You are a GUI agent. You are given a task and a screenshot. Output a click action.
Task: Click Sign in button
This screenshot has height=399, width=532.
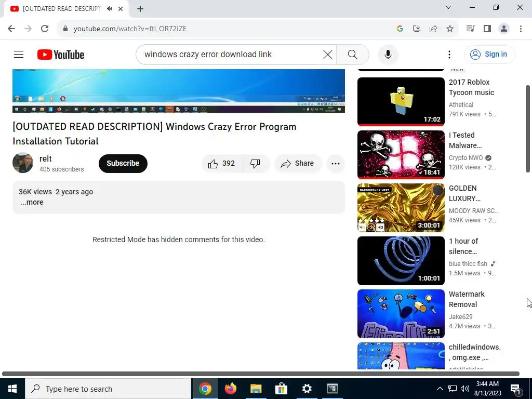(x=489, y=54)
